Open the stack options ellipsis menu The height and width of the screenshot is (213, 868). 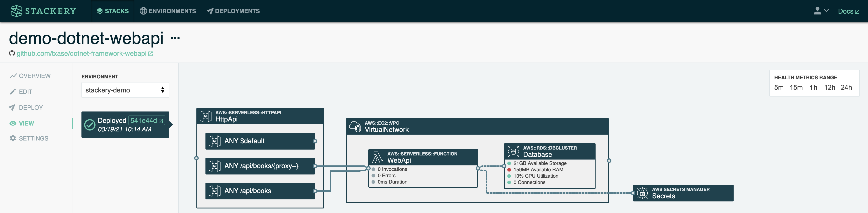point(175,38)
